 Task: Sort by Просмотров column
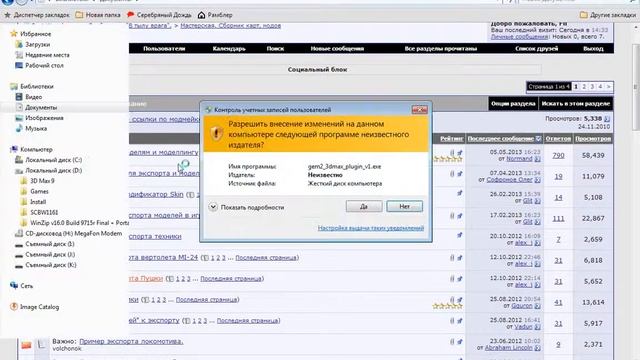(x=593, y=139)
